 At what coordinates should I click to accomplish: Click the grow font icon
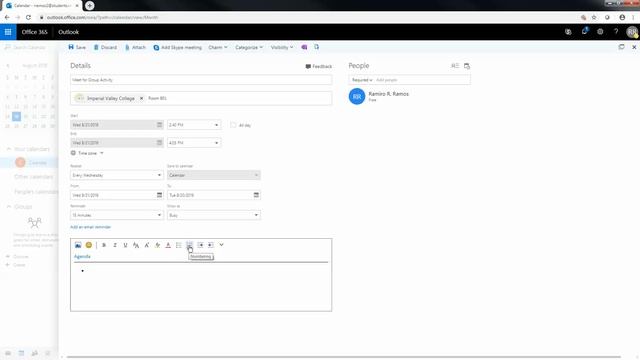click(x=147, y=245)
